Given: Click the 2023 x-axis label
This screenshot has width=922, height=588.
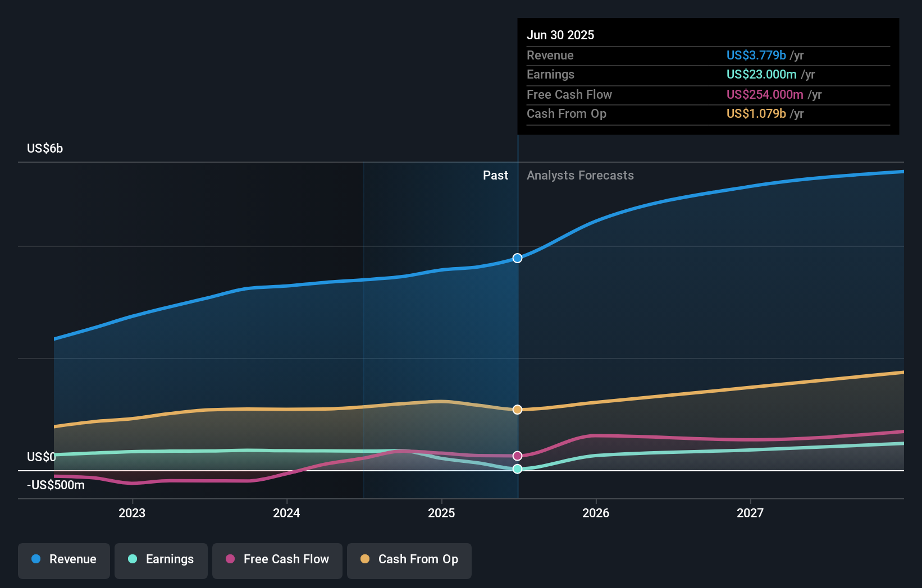Looking at the screenshot, I should point(132,513).
